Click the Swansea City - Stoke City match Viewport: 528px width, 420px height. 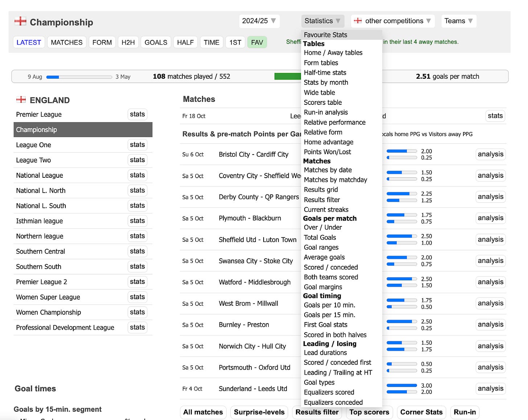pyautogui.click(x=256, y=261)
